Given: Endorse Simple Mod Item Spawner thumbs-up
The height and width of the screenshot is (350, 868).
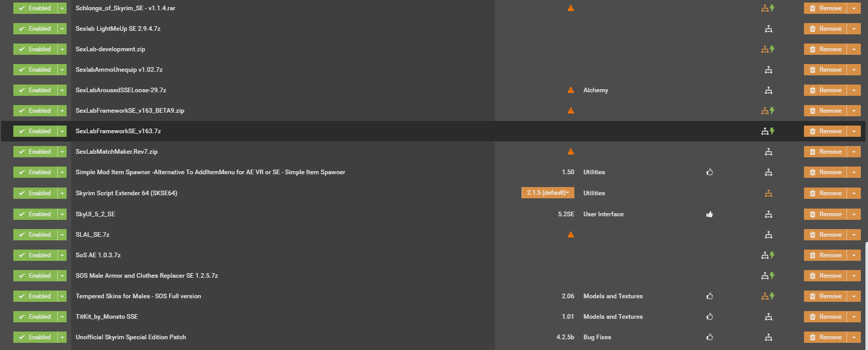Looking at the screenshot, I should 709,172.
